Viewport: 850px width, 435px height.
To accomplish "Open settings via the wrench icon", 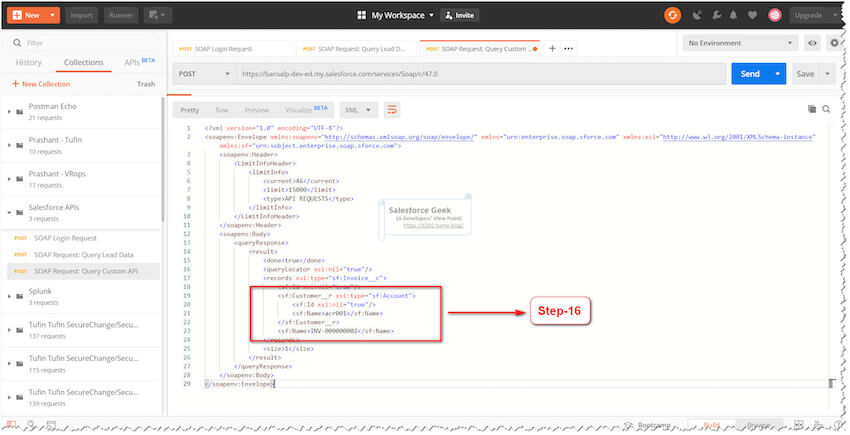I will point(716,15).
